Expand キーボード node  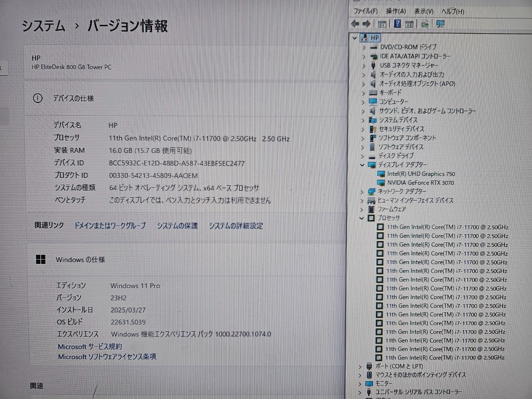pyautogui.click(x=363, y=93)
